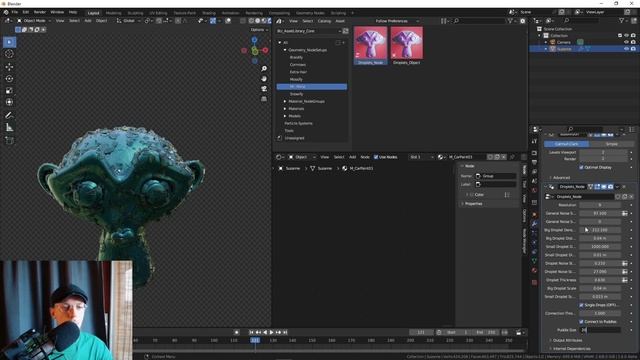
Task: Open the Tool properties tab icon
Action: coord(534,141)
